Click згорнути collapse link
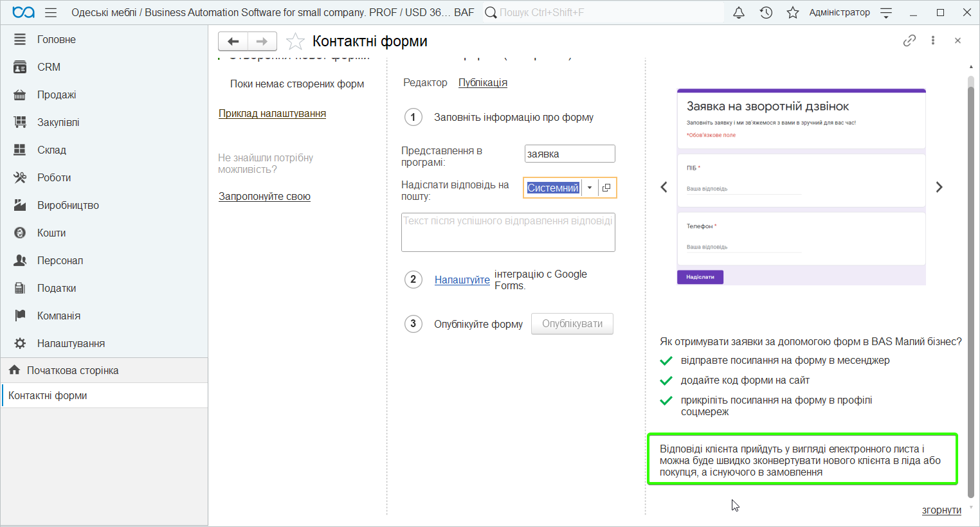980x527 pixels. tap(941, 510)
